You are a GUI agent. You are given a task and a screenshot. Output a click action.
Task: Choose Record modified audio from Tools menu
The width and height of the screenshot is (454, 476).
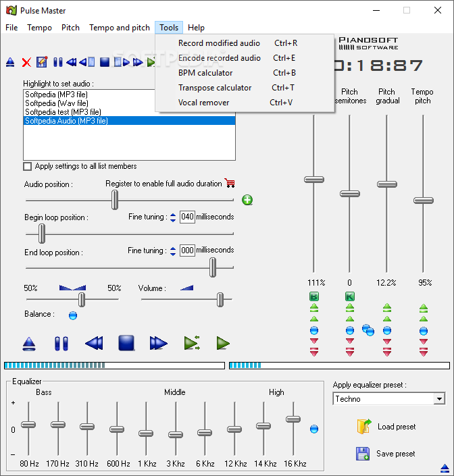pos(245,43)
